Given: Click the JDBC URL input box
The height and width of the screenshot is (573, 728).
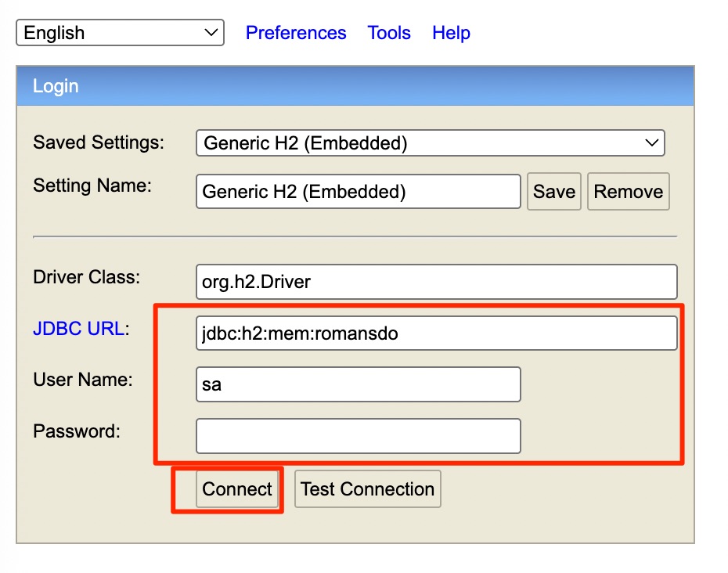Looking at the screenshot, I should pos(436,333).
